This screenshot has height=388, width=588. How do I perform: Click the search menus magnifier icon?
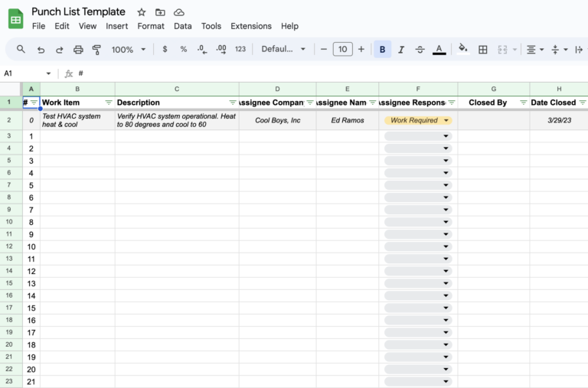pyautogui.click(x=21, y=50)
